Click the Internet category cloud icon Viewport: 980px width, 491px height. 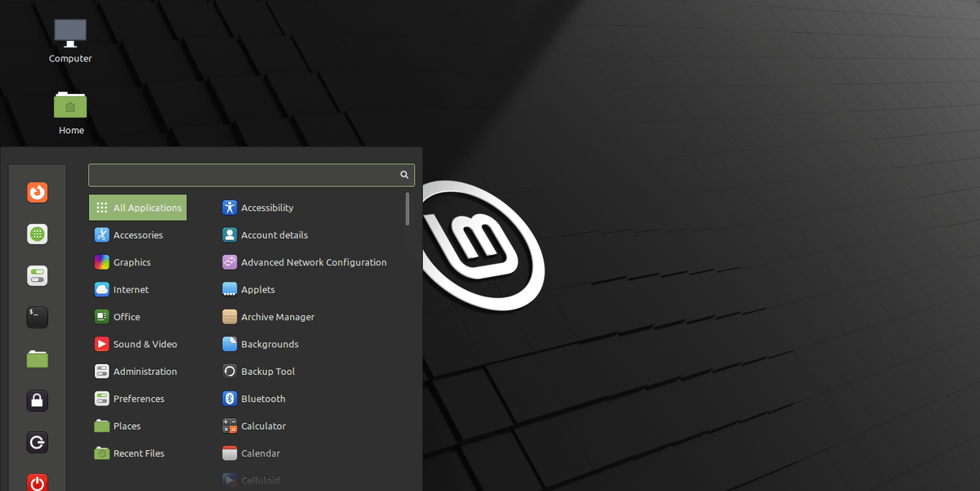(x=101, y=289)
